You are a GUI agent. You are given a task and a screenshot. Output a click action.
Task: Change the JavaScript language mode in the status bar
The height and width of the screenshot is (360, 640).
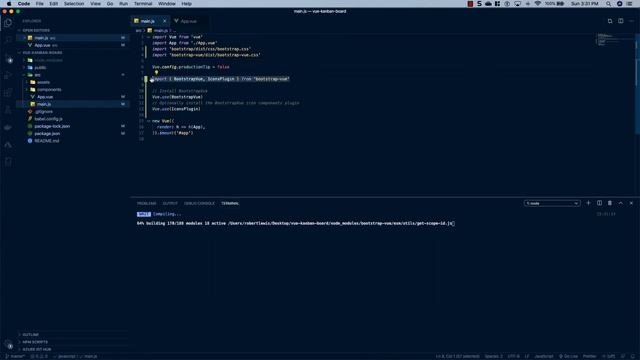[x=544, y=356]
